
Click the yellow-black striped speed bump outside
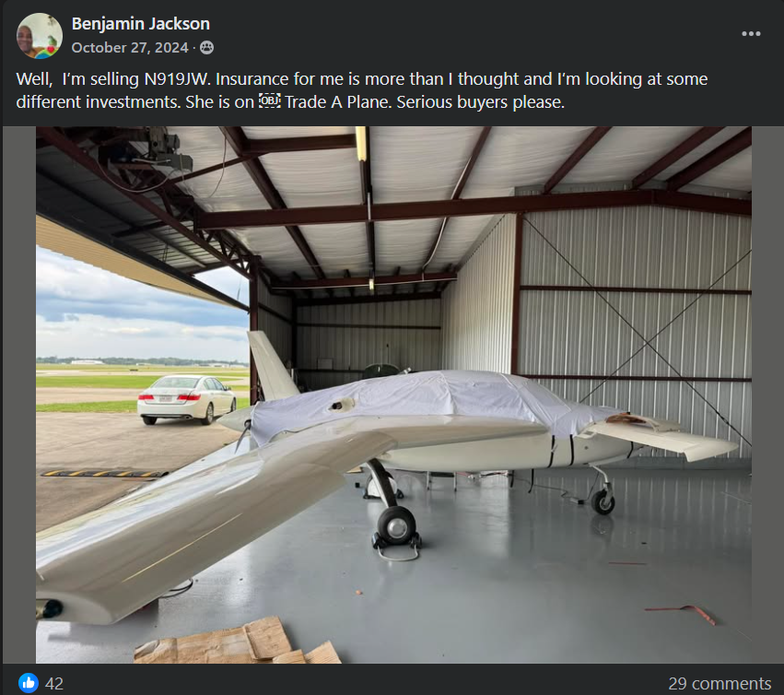tap(104, 474)
